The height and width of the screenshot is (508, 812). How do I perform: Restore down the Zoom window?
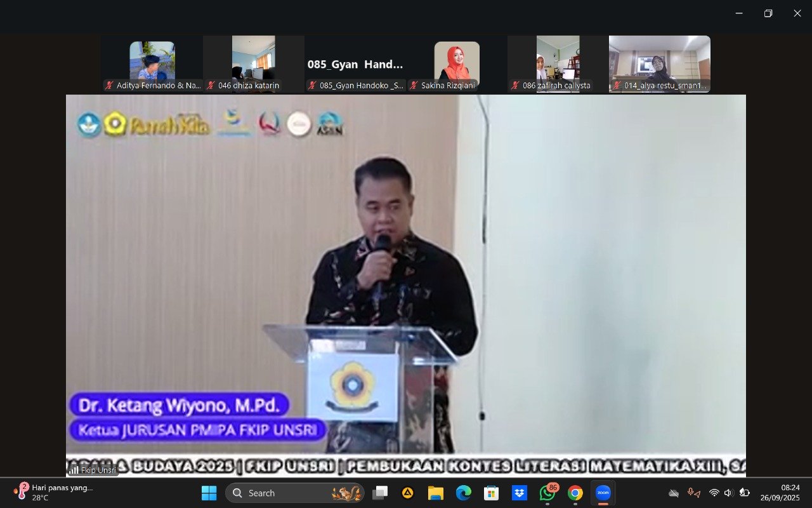pos(768,13)
